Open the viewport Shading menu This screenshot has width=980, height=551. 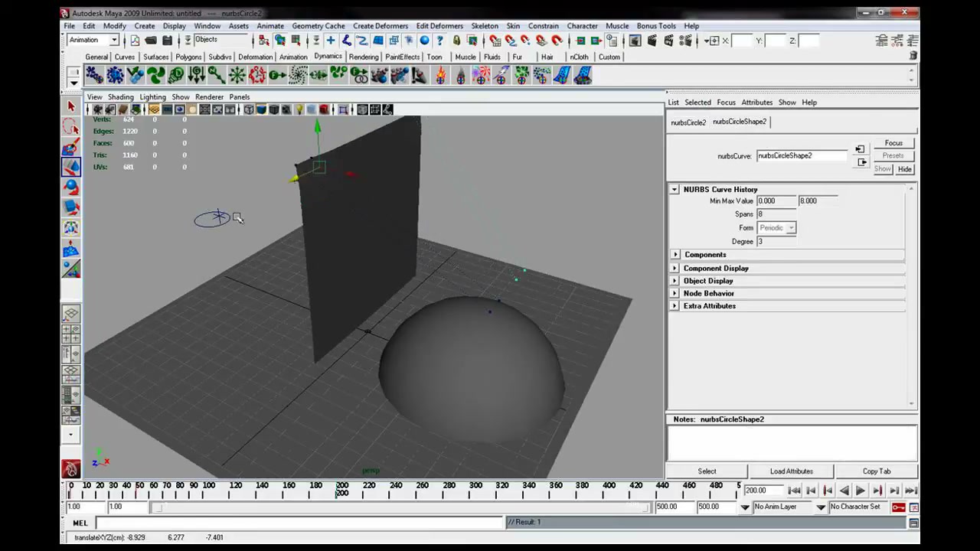tap(120, 97)
